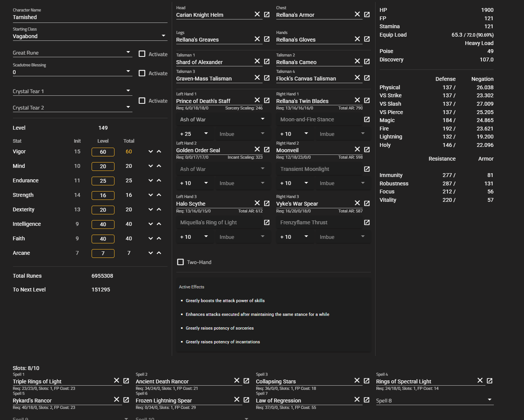This screenshot has width=524, height=420.
Task: Open Miquella's Ring of Light skill link
Action: (x=267, y=222)
